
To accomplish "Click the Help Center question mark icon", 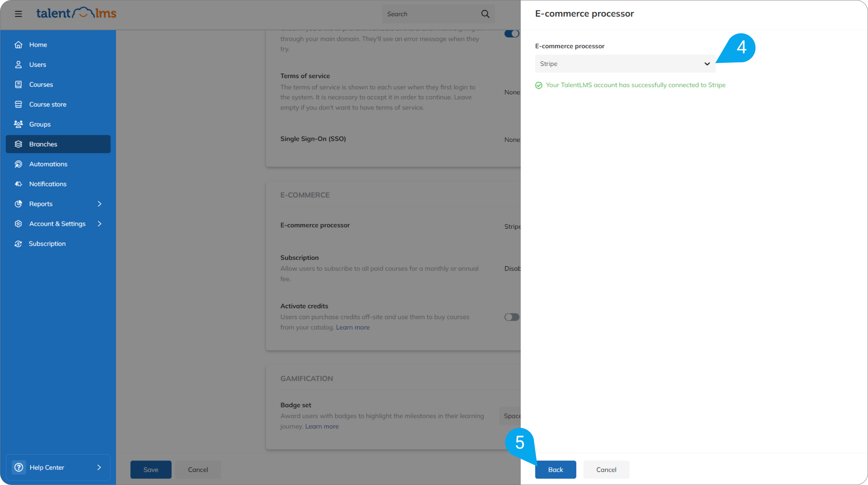I will (x=19, y=467).
